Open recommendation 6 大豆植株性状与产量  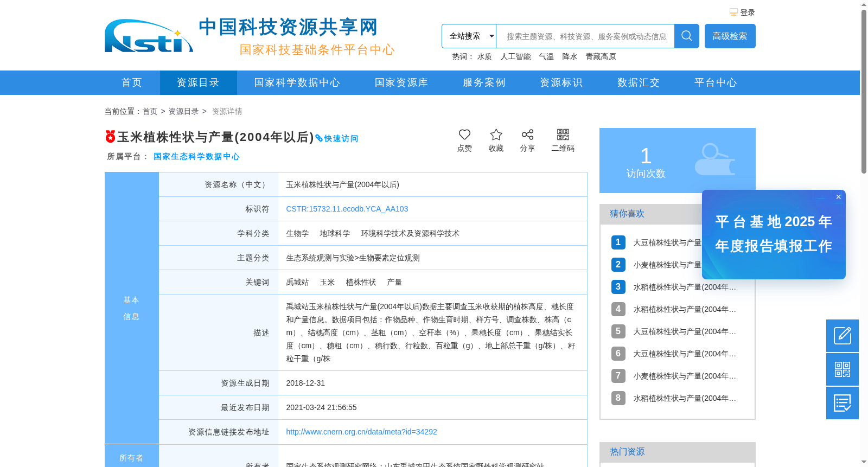685,354
